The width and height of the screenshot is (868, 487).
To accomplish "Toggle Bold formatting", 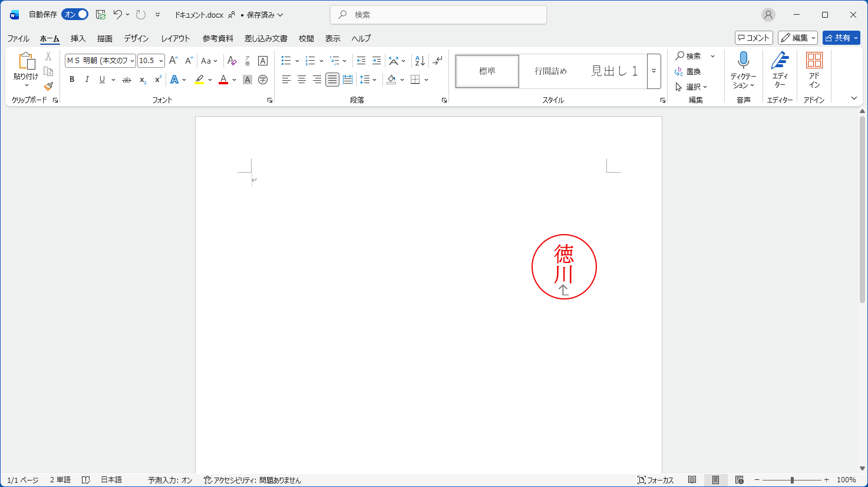I will (72, 80).
